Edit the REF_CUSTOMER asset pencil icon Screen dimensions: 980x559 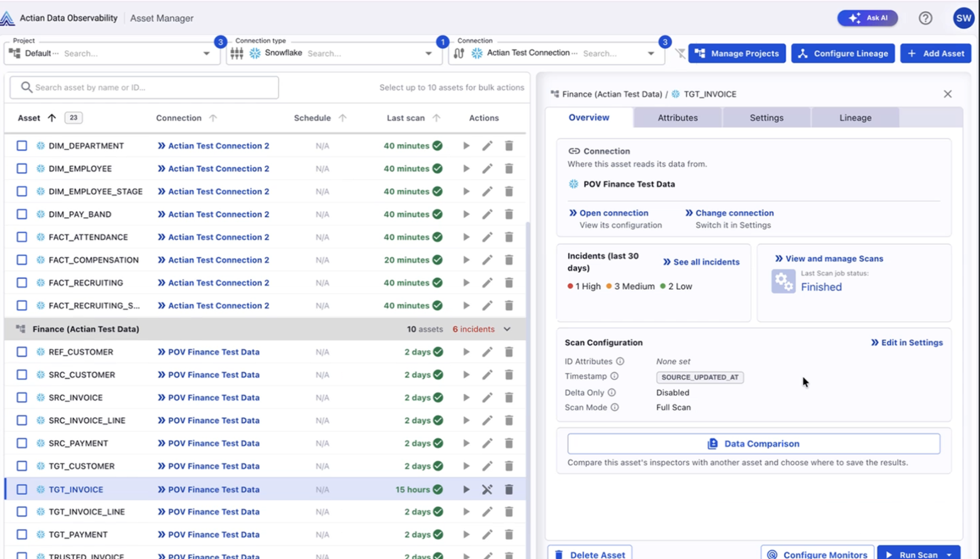click(x=487, y=352)
